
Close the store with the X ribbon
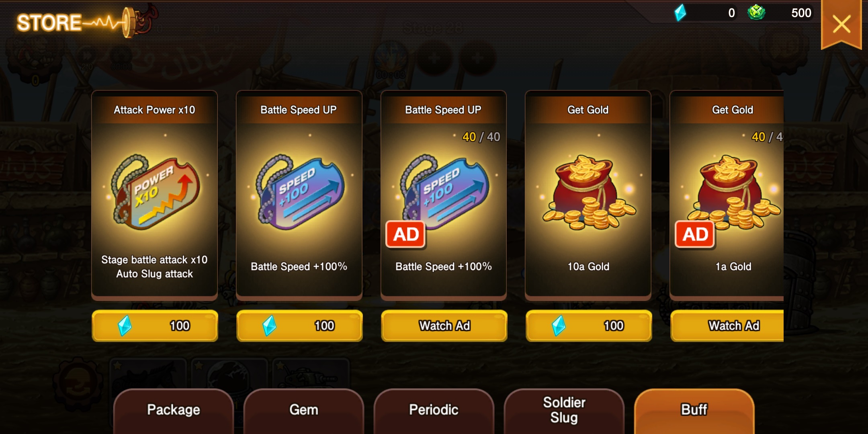pos(841,24)
